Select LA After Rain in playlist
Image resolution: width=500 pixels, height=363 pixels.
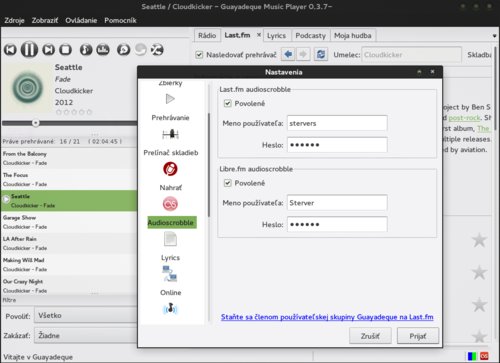(69, 243)
